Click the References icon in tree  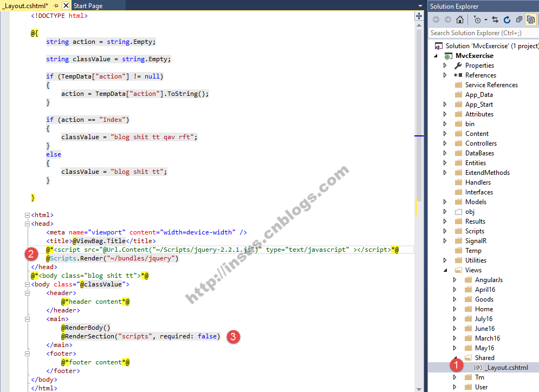(458, 75)
